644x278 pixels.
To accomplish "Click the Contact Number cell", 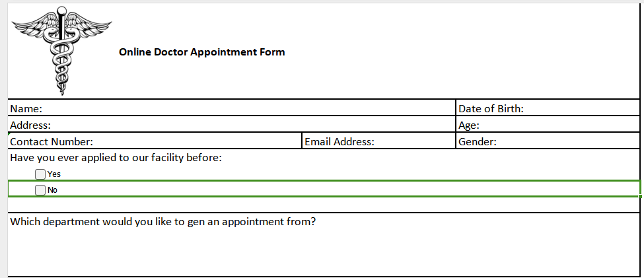I will [155, 141].
